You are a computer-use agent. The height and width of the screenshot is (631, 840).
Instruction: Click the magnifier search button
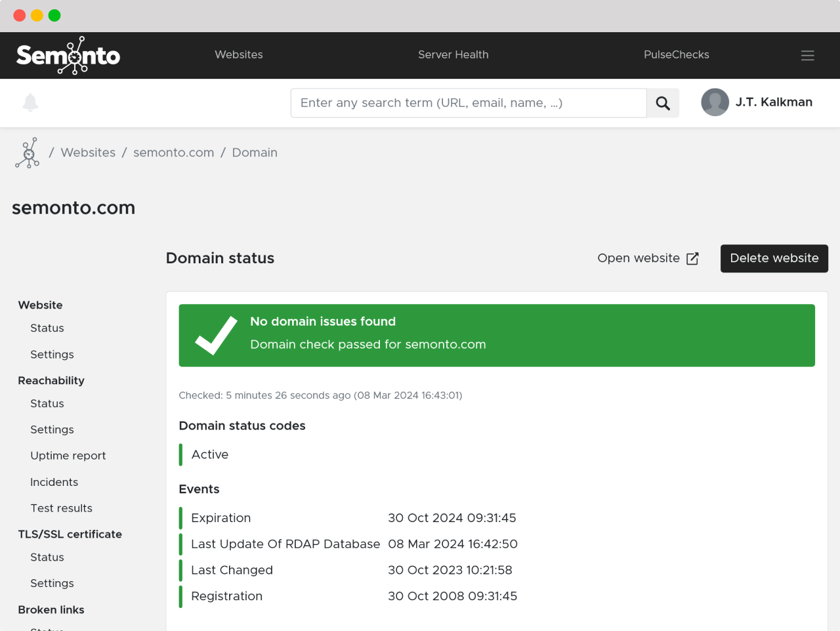click(x=663, y=103)
